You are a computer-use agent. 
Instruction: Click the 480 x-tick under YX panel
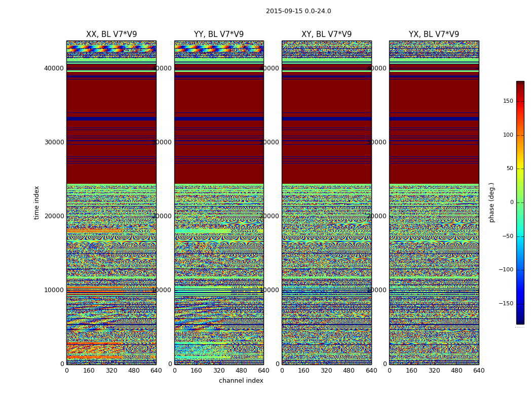tap(457, 371)
